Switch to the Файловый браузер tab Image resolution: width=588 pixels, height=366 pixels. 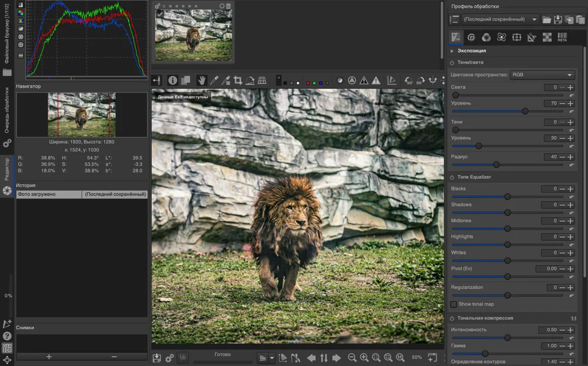[x=6, y=39]
